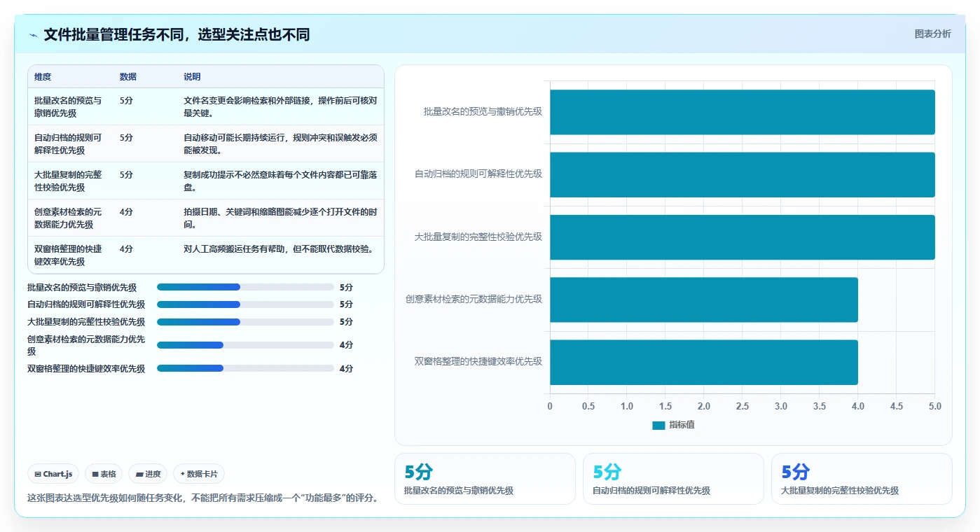Click description starting 自动移动可能长期持续运行
Screen dimensions: 980x532
coord(280,143)
